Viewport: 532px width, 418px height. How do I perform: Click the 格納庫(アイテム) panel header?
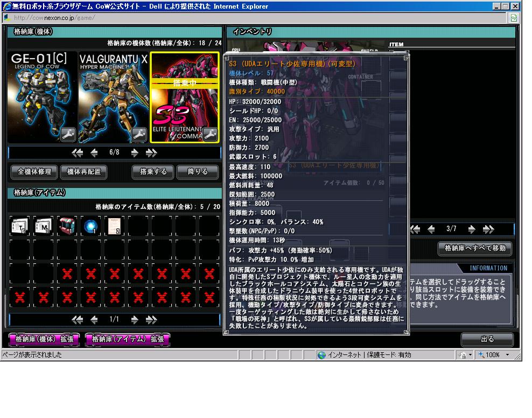point(114,193)
